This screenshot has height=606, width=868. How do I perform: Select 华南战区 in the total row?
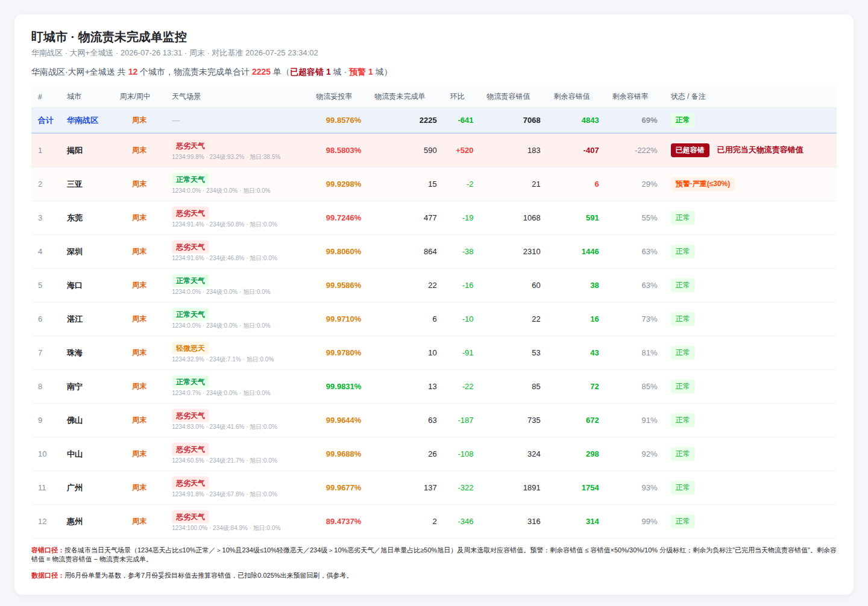click(x=83, y=120)
